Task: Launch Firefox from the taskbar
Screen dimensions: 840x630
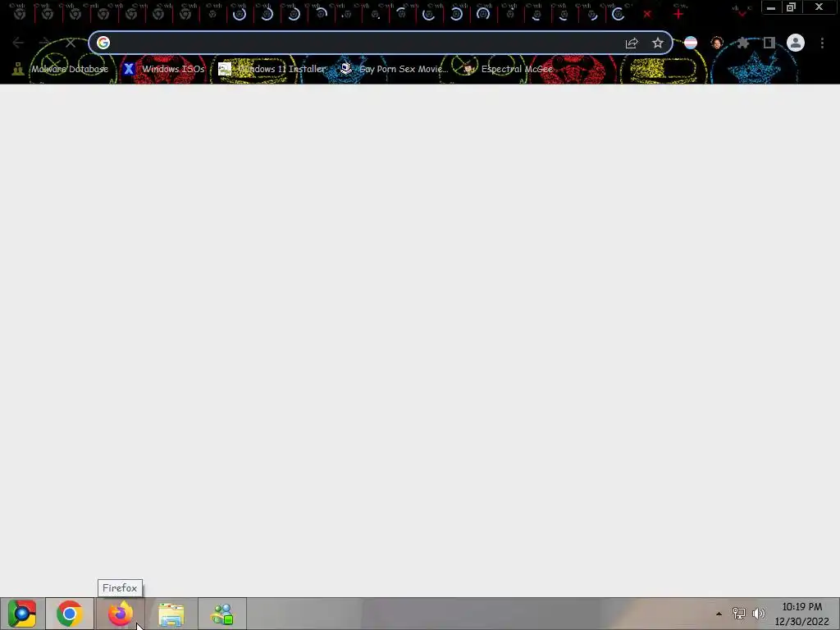Action: pyautogui.click(x=120, y=614)
